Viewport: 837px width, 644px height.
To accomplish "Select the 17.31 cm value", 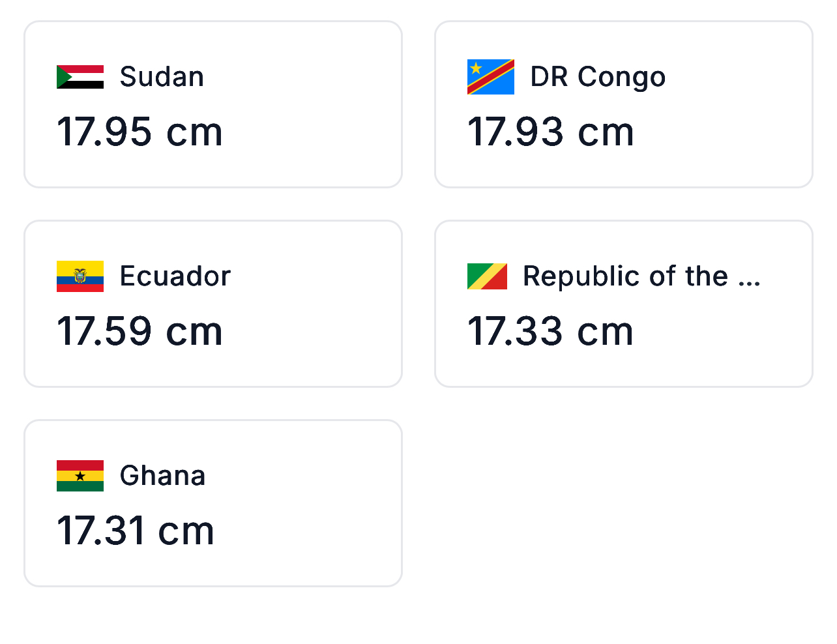I will (136, 531).
